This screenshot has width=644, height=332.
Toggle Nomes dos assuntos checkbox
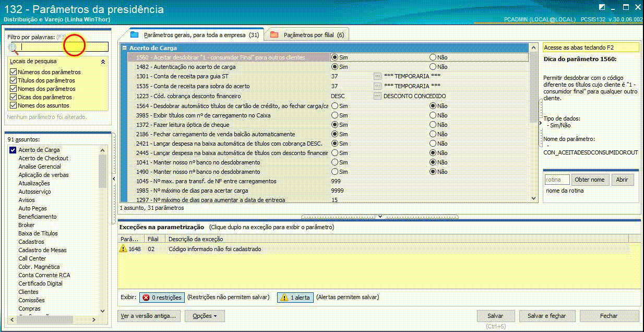(x=14, y=105)
